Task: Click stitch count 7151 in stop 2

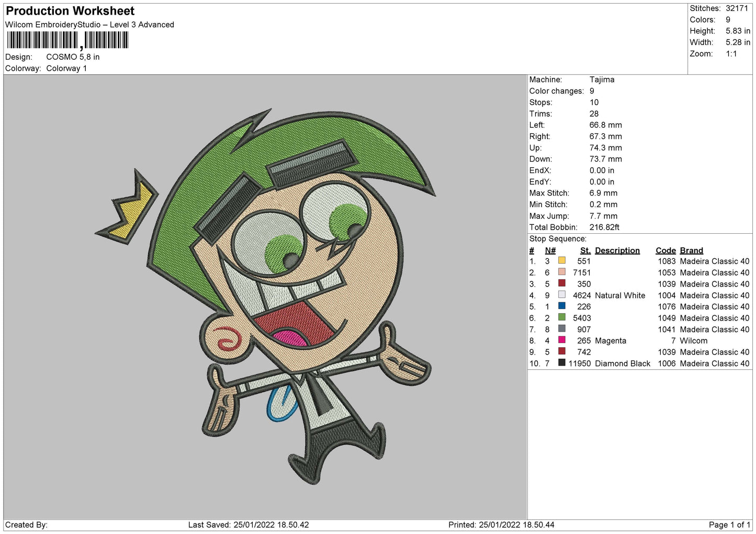Action: tap(581, 273)
